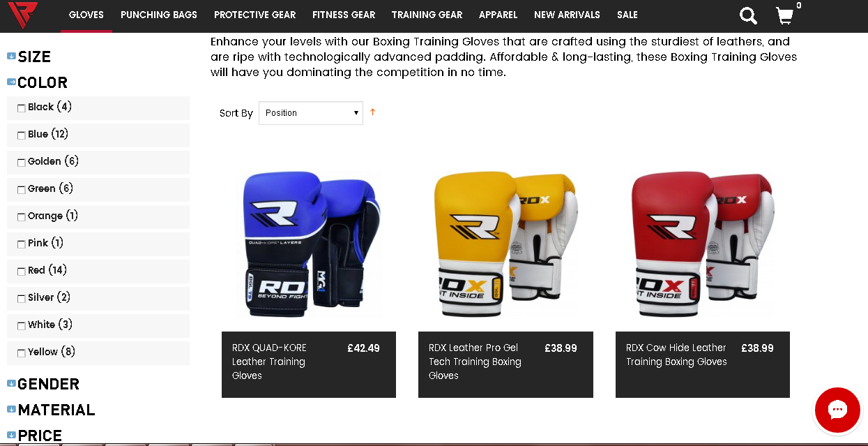The height and width of the screenshot is (446, 868).
Task: Open the live chat bubble
Action: tap(837, 410)
